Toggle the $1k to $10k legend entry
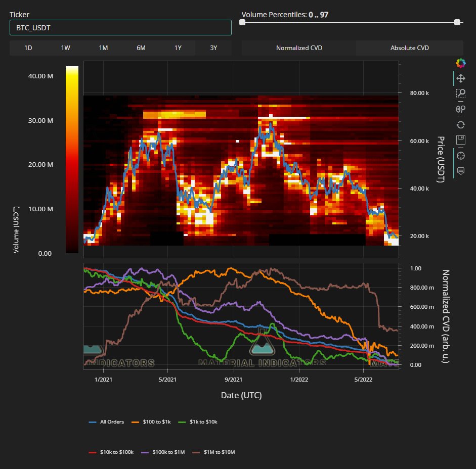 (x=198, y=421)
